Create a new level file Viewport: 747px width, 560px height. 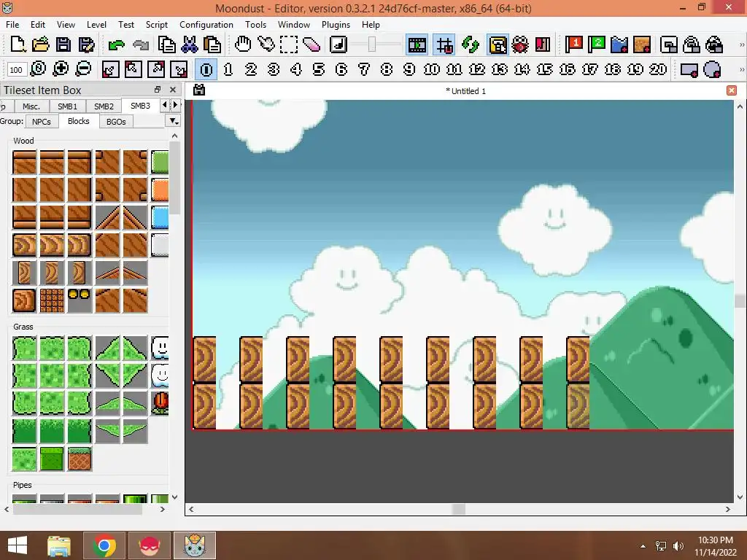(x=18, y=44)
